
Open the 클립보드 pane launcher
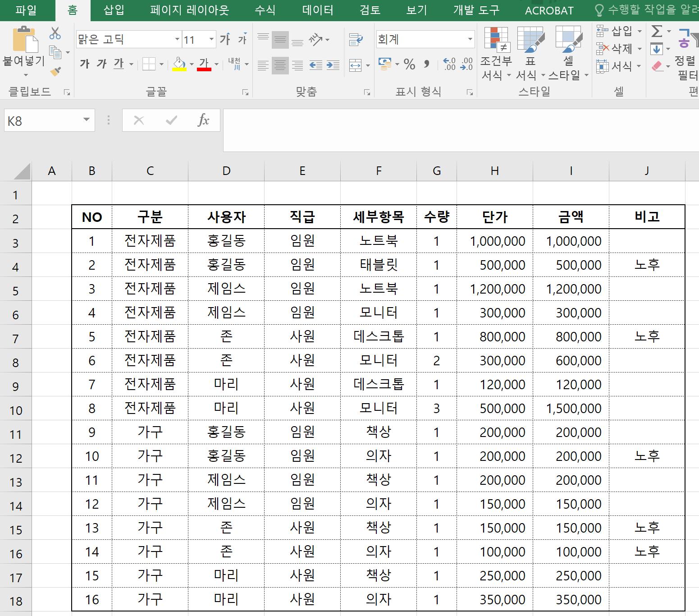(67, 92)
